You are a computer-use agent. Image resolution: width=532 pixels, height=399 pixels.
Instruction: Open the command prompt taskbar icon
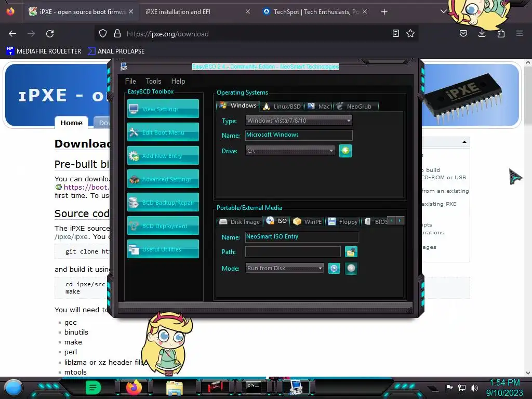(x=253, y=388)
